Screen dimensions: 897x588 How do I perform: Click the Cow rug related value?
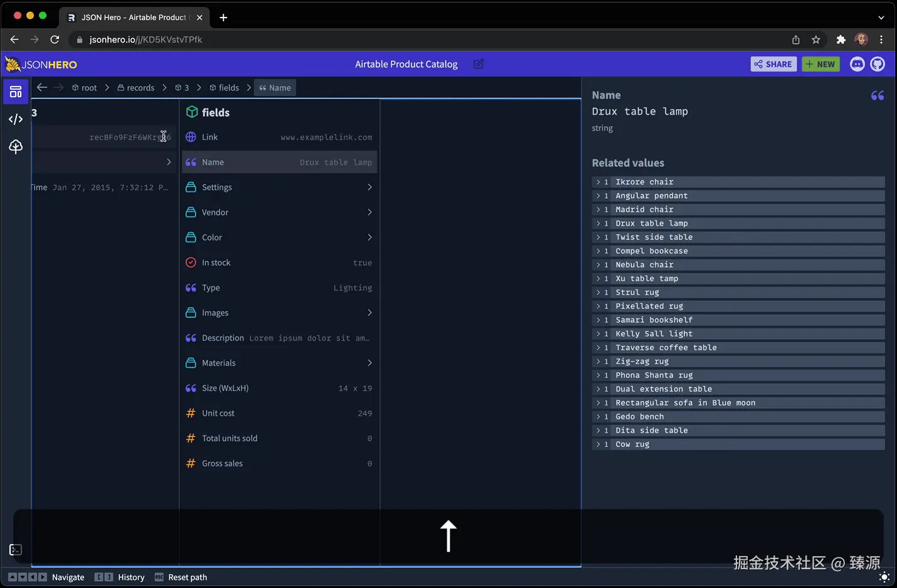click(738, 444)
